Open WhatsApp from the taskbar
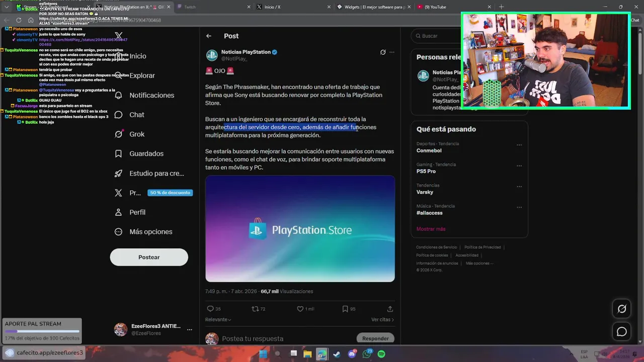Viewport: 644px width, 362px height. pos(367,354)
